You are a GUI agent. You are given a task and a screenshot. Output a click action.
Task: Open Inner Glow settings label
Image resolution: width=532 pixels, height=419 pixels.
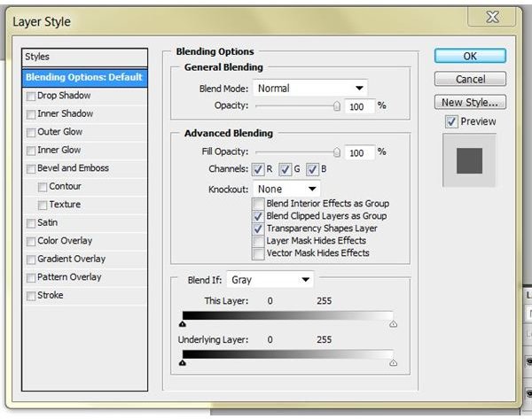pos(59,150)
